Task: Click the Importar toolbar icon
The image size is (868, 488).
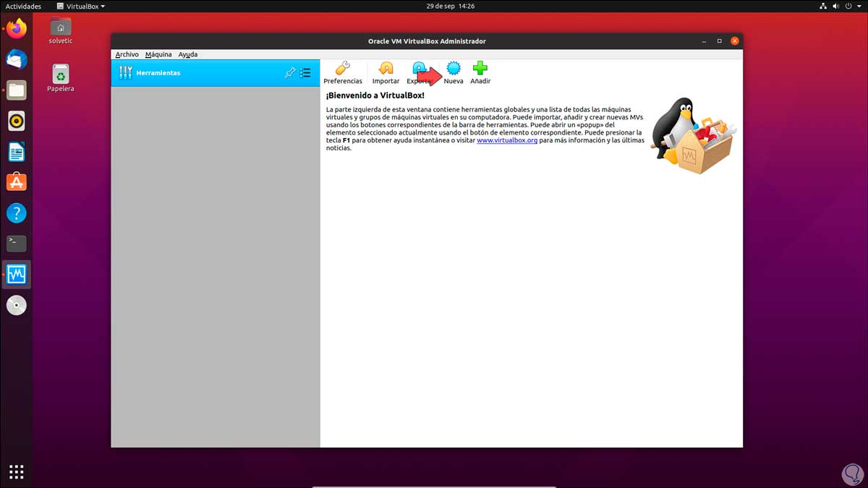Action: [386, 68]
